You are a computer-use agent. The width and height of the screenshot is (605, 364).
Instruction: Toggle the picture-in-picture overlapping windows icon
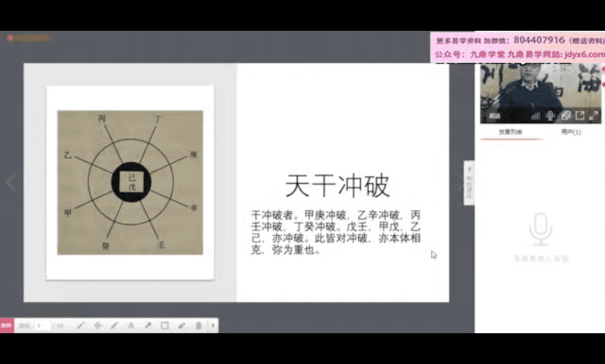click(565, 115)
